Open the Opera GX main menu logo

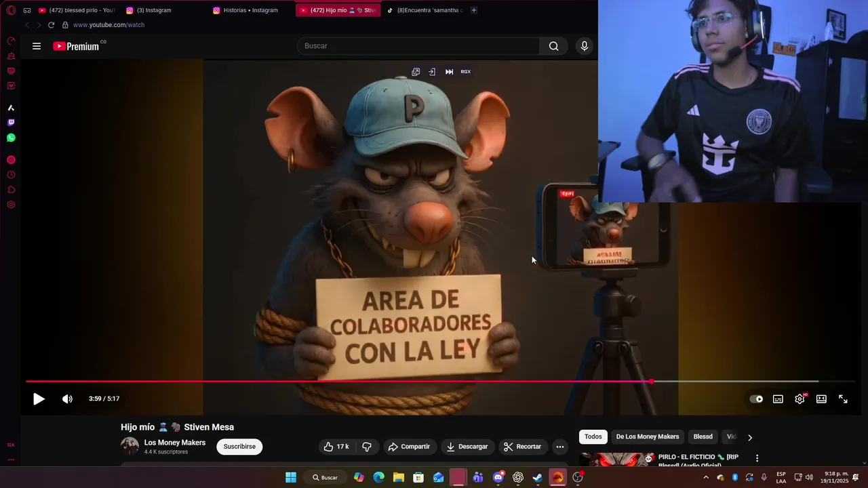[x=11, y=10]
